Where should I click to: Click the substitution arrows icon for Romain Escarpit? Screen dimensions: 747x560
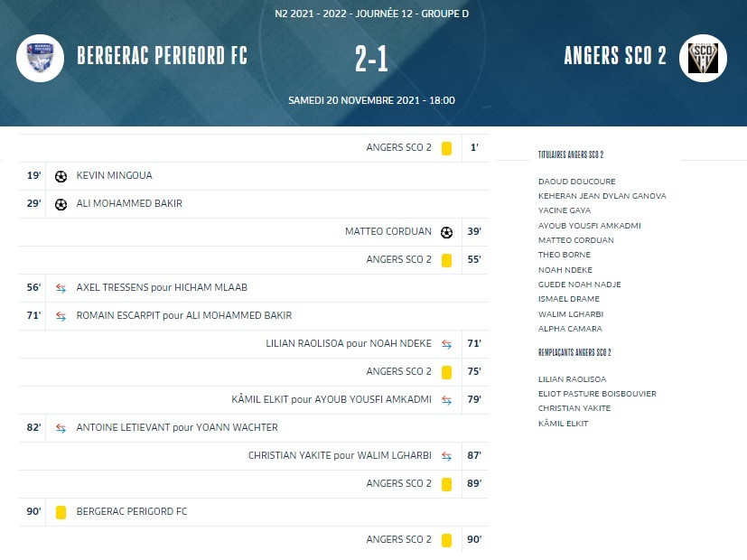(61, 316)
